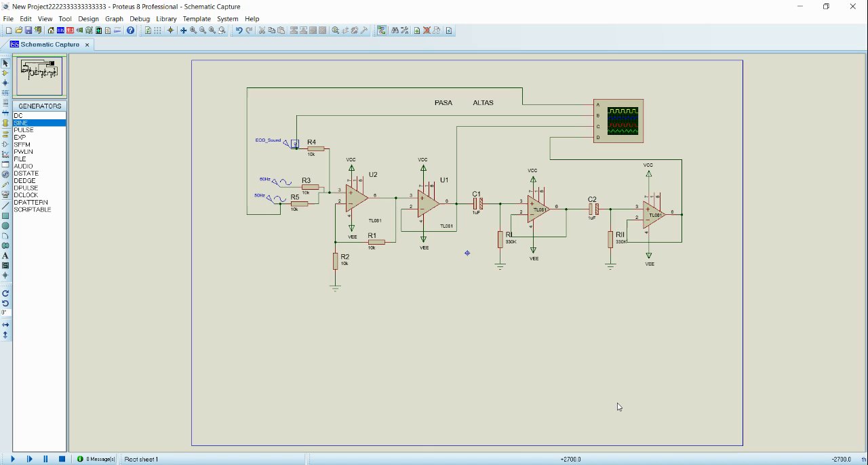Stop the simulation
Viewport: 868px width, 465px height.
[x=62, y=459]
